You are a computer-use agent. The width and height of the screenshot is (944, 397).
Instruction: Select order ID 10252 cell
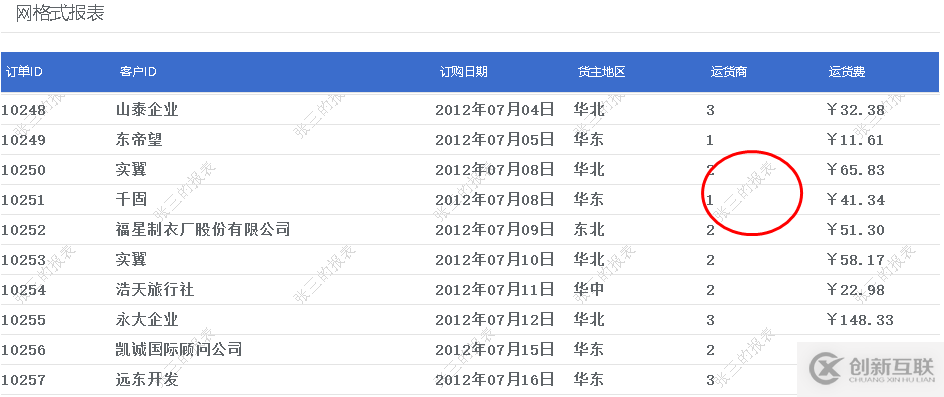pos(23,230)
